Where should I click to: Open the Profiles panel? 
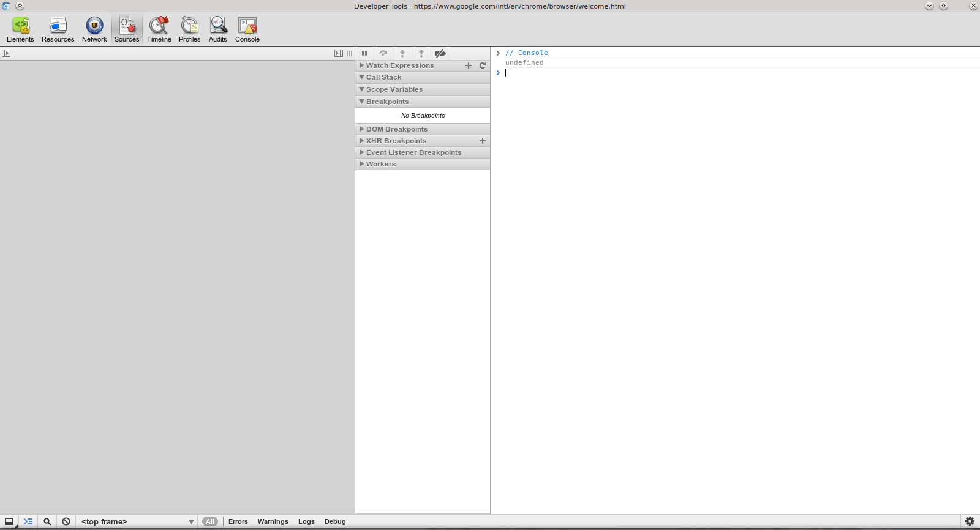click(189, 29)
